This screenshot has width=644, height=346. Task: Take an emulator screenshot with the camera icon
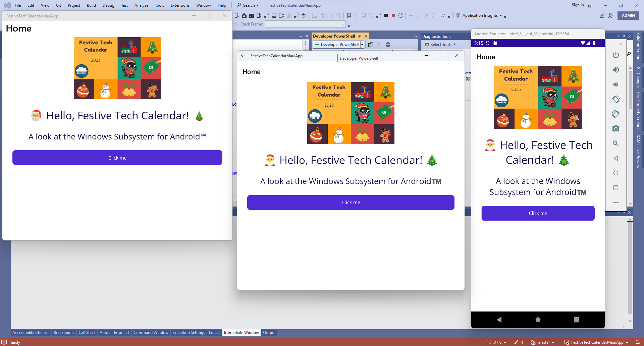point(616,129)
